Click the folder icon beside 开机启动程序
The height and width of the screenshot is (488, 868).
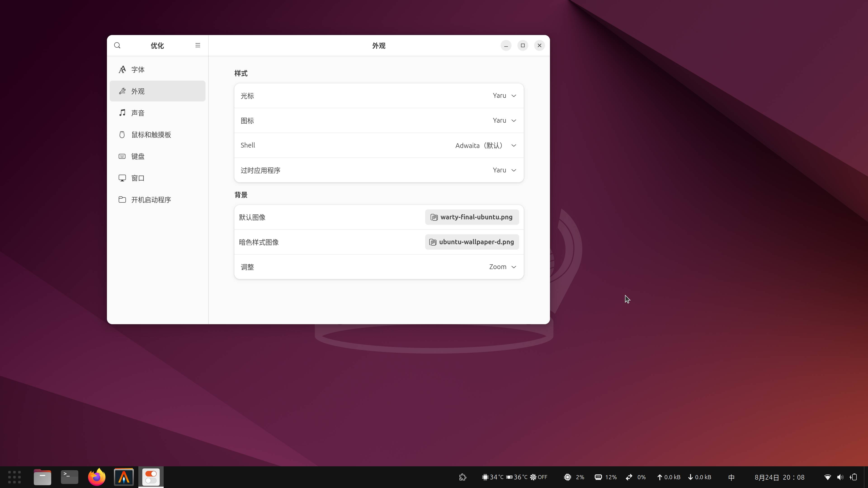tap(122, 200)
